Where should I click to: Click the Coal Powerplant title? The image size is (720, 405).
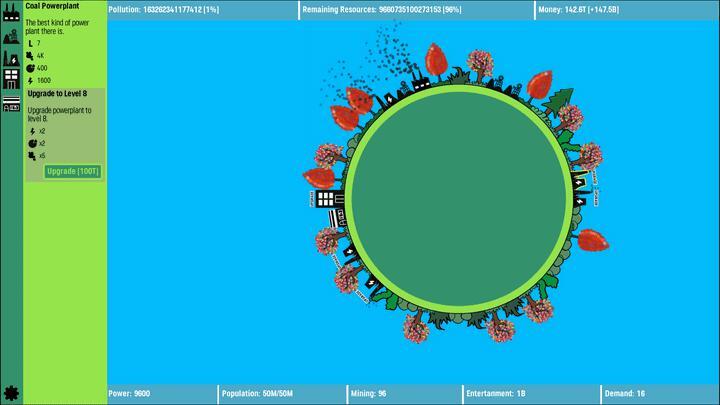[52, 6]
